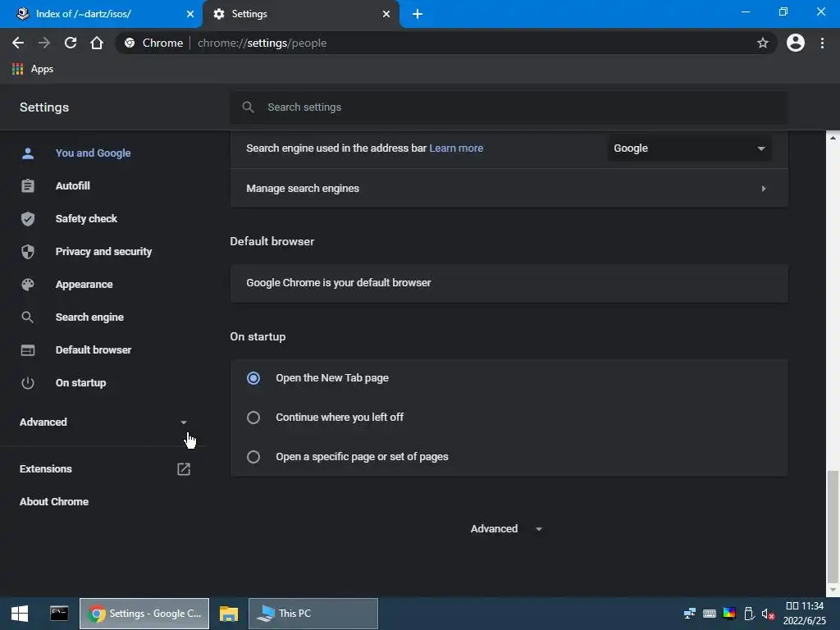Open the home page via the house icon
Screen dimensions: 840x630
click(97, 43)
